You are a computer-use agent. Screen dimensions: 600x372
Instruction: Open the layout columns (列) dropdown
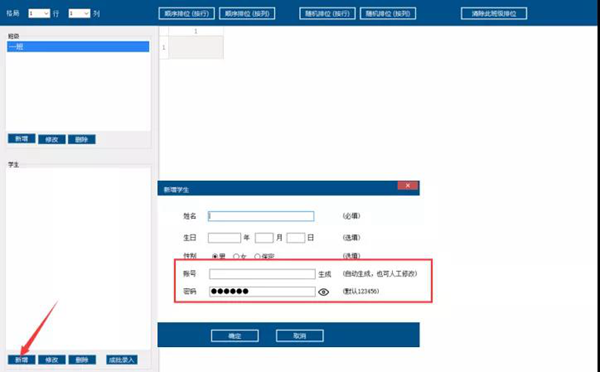79,13
